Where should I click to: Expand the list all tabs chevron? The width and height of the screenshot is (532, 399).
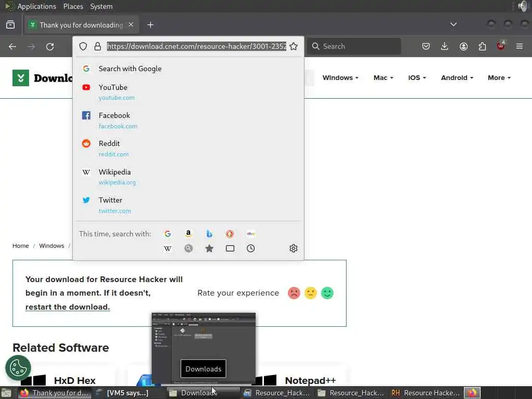pos(453,24)
